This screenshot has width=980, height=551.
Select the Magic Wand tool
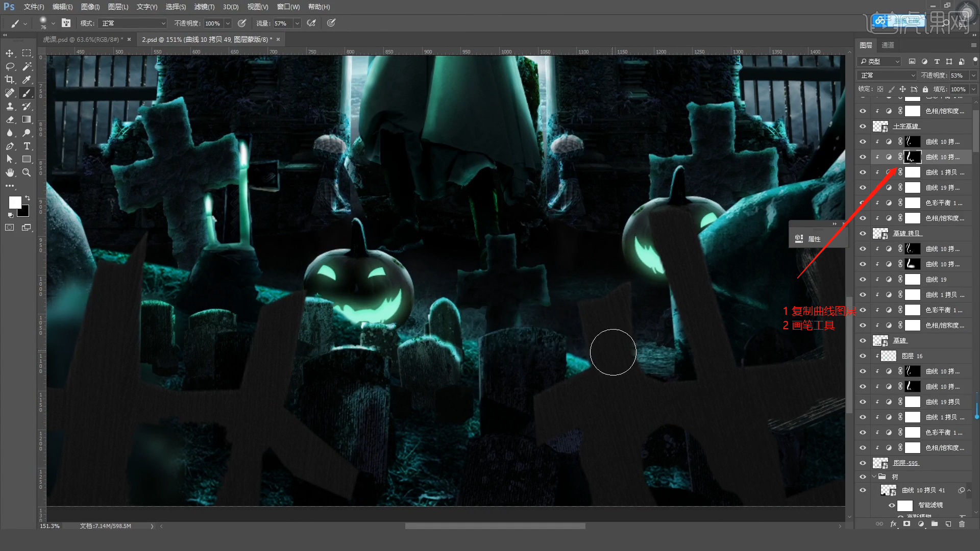tap(27, 66)
